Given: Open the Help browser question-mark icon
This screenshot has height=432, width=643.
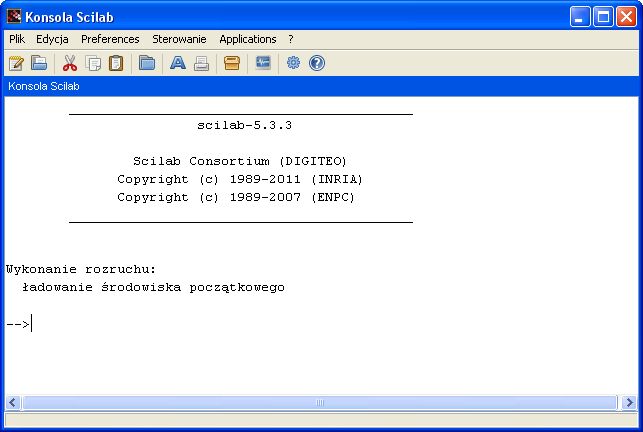Looking at the screenshot, I should 317,63.
